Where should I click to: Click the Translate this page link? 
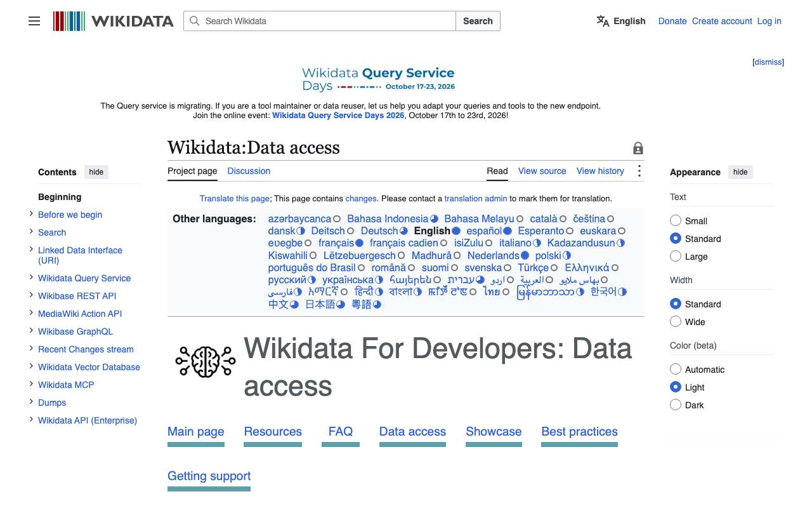click(235, 199)
